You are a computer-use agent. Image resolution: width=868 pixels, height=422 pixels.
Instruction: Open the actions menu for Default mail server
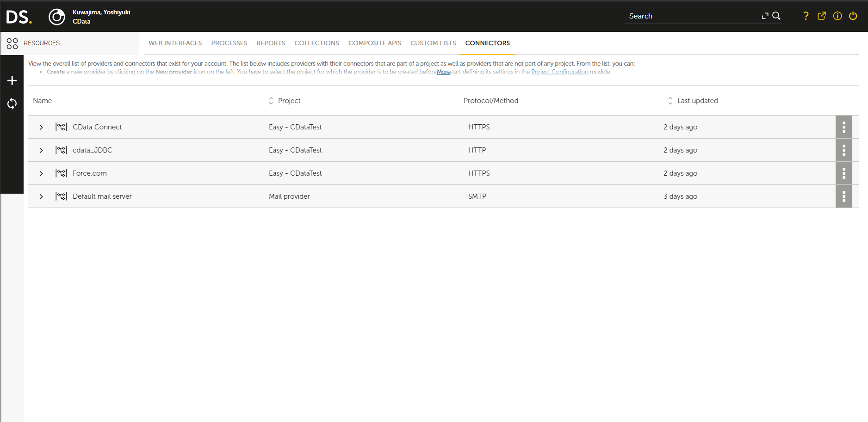tap(843, 196)
